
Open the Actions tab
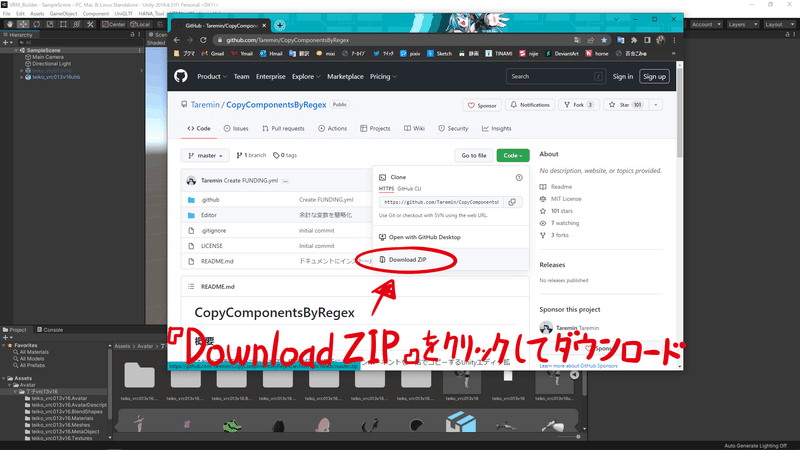click(333, 129)
